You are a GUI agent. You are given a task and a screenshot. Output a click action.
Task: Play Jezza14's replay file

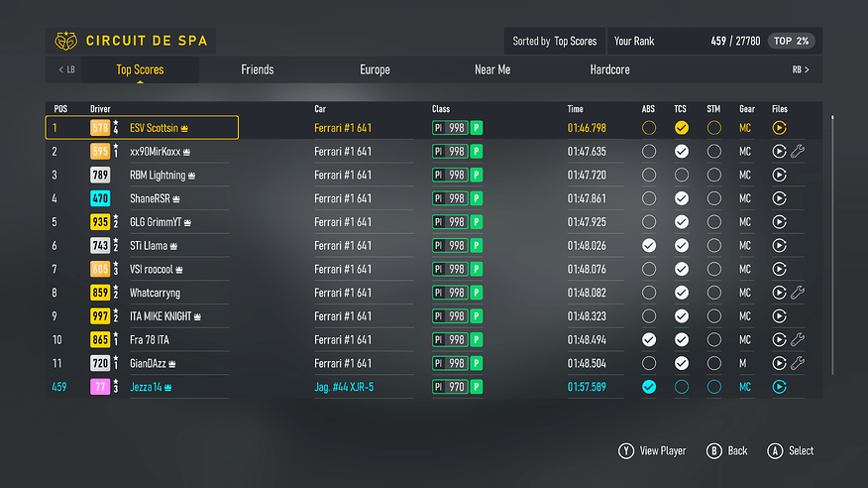pyautogui.click(x=779, y=387)
